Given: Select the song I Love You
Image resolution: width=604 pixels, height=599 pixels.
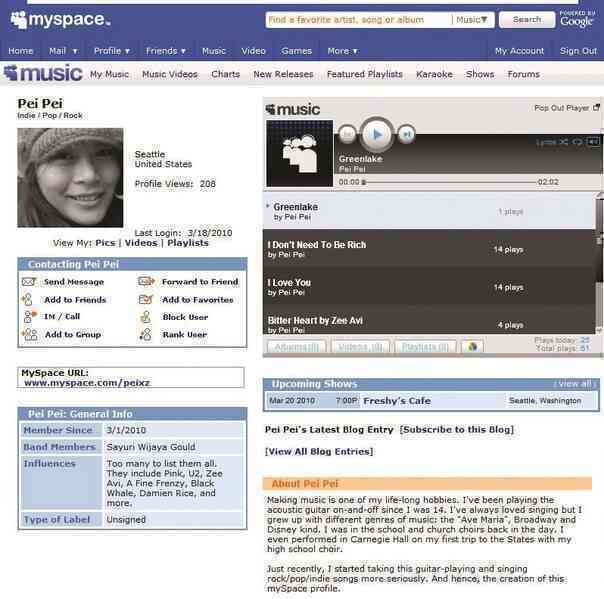Looking at the screenshot, I should coord(429,287).
